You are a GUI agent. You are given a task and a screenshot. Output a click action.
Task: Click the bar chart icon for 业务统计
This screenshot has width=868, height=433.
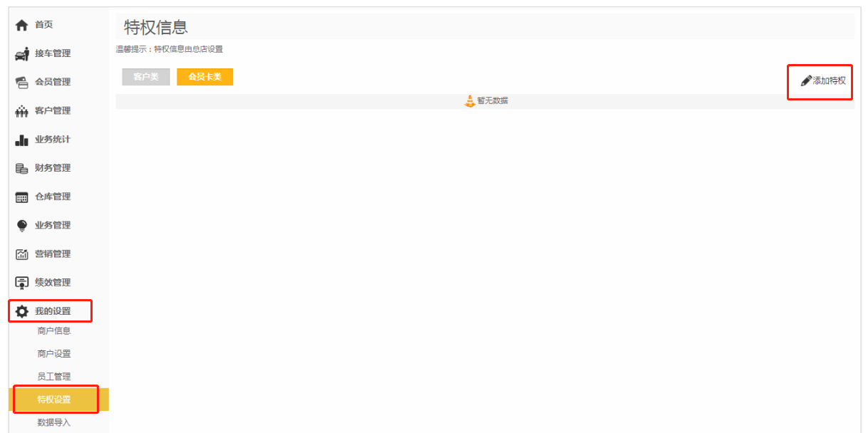tap(22, 140)
